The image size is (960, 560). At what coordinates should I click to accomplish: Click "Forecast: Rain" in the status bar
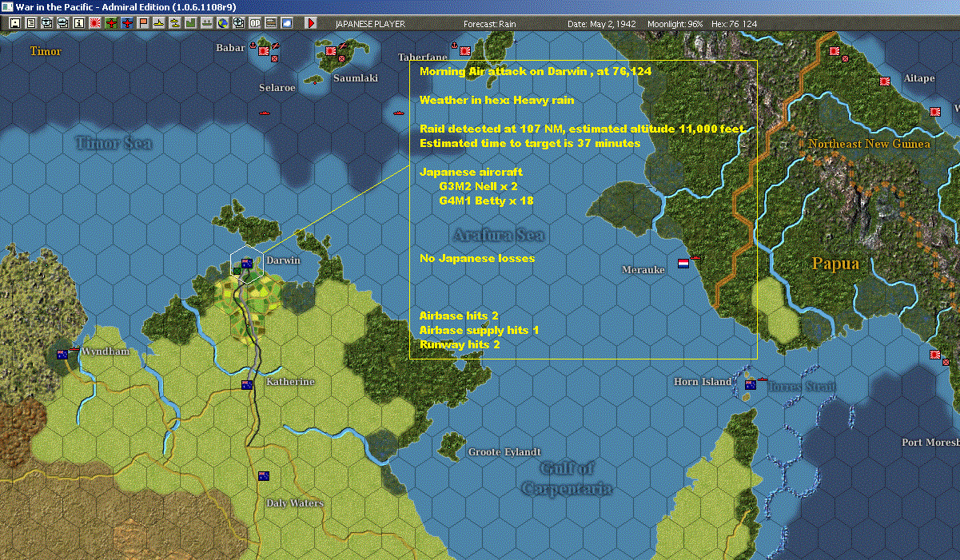[490, 24]
